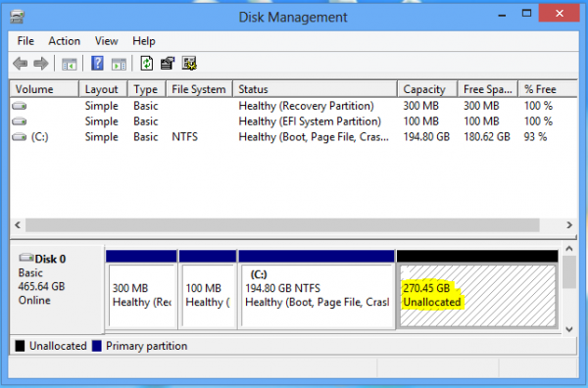Open the Help menu
Screen dimensions: 588x388
pyautogui.click(x=144, y=41)
